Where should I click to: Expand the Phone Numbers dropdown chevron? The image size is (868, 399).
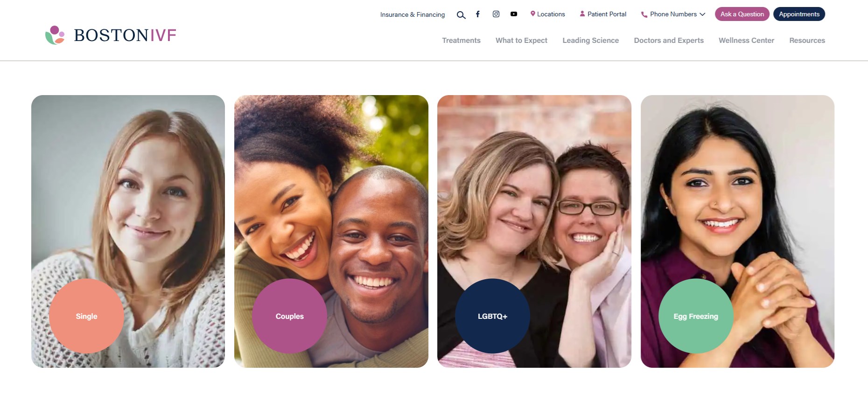(x=702, y=14)
